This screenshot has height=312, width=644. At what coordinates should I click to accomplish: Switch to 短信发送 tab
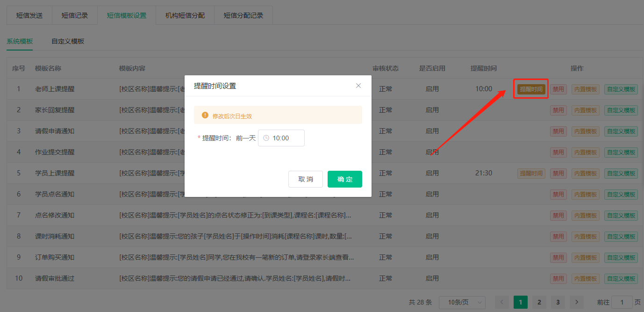(29, 15)
